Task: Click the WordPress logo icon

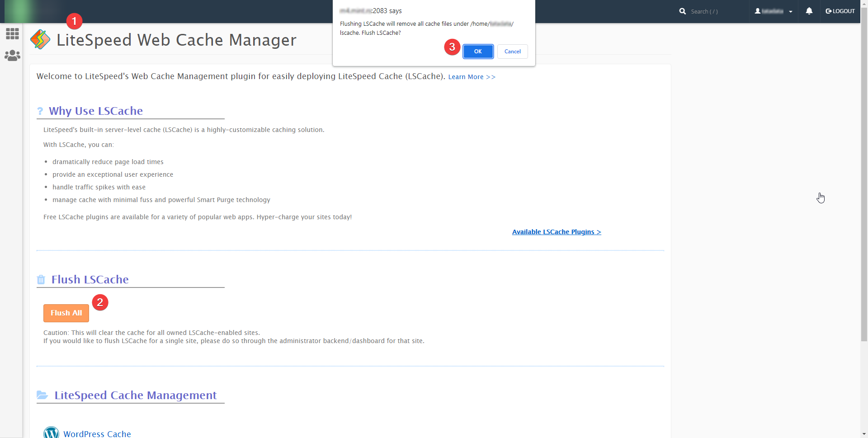Action: 52,432
